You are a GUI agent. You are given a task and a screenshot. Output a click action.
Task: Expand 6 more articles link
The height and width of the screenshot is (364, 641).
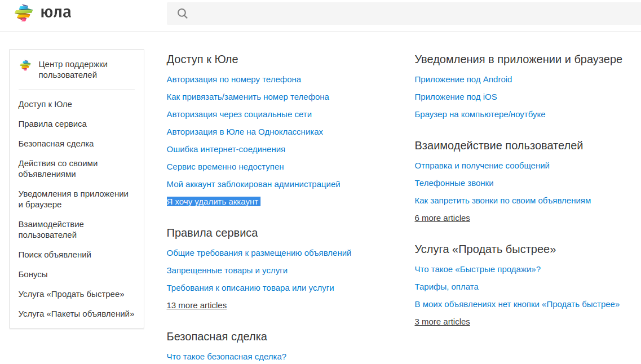click(x=443, y=218)
